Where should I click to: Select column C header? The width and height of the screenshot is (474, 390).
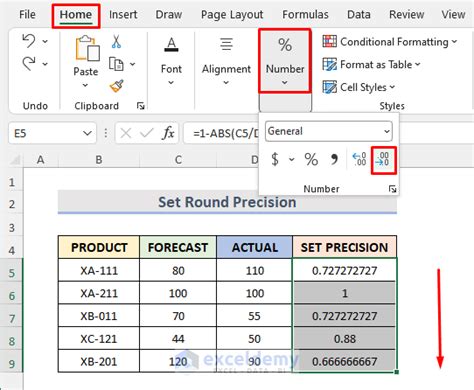pyautogui.click(x=178, y=160)
